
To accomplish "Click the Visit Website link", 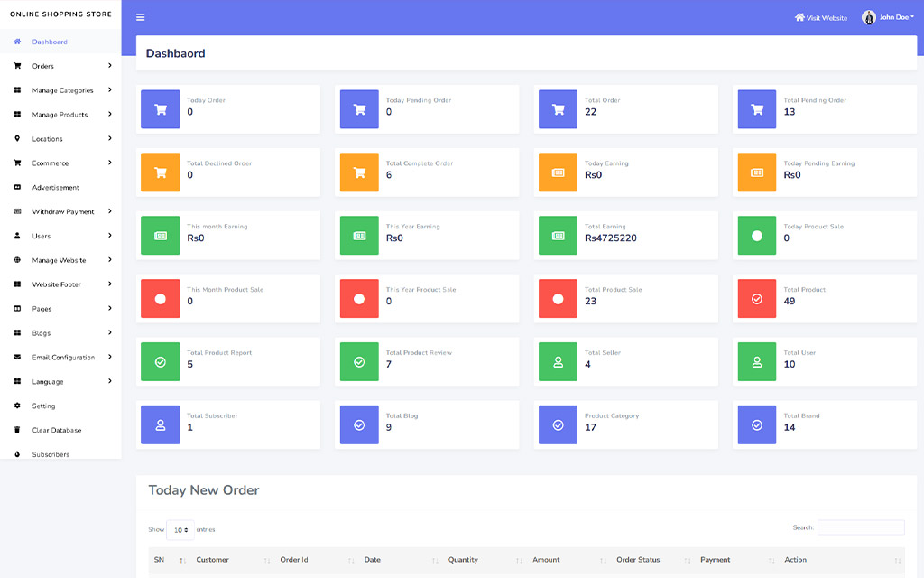I will tap(820, 18).
